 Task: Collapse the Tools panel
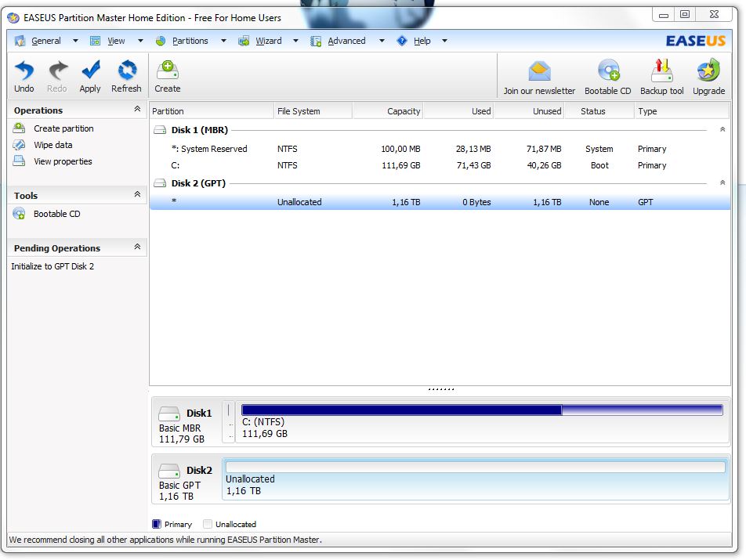[137, 194]
